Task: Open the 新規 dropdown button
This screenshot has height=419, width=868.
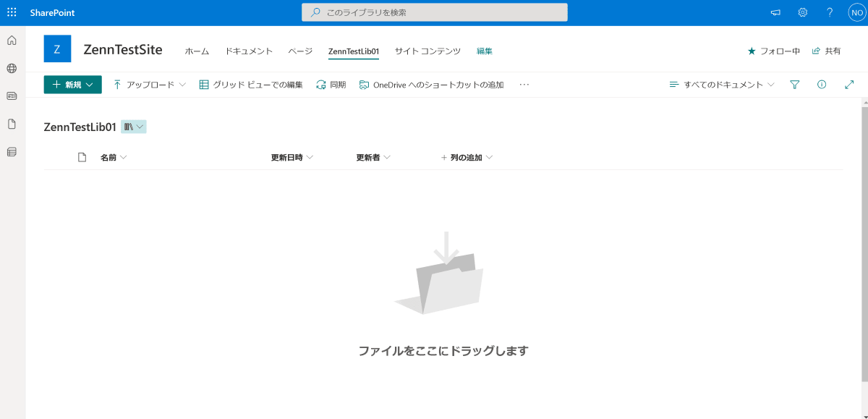Action: (x=72, y=85)
